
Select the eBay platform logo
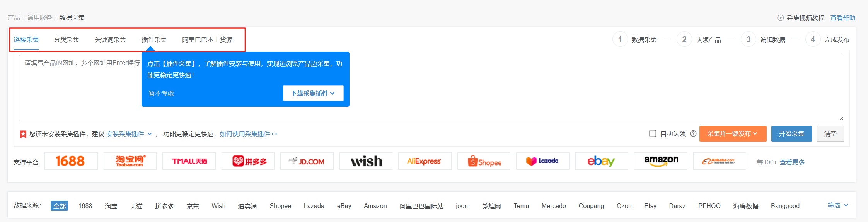(x=602, y=161)
